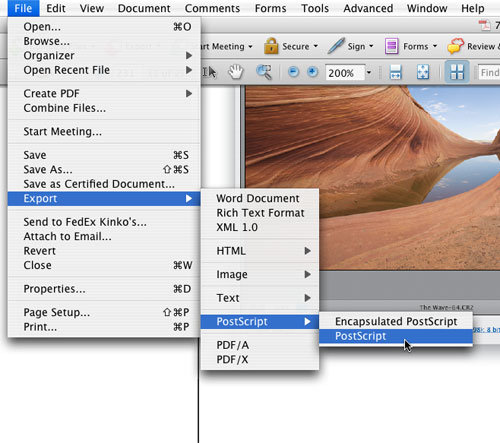The image size is (500, 443).
Task: Choose Open... from File menu
Action: [104, 27]
